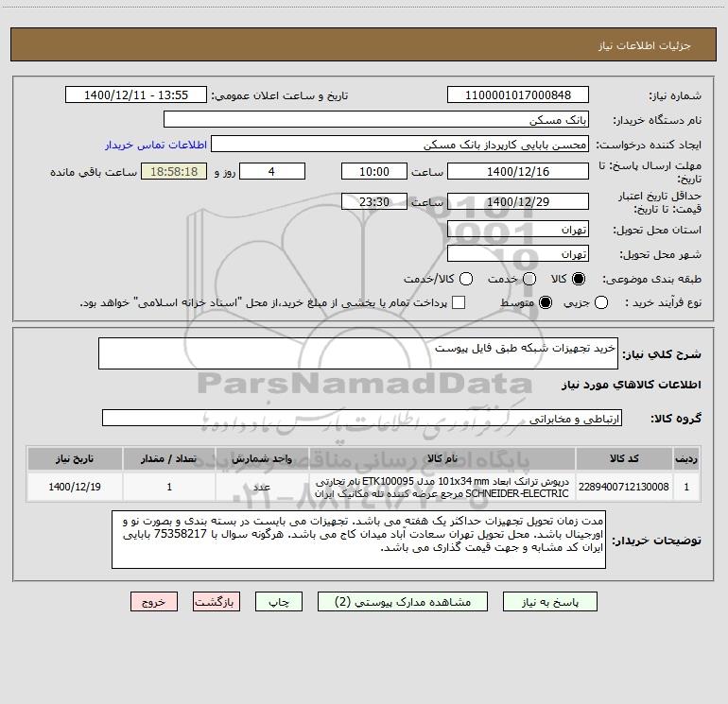Click the ردیف column header
Viewport: 728px width, 704px height.
686,459
